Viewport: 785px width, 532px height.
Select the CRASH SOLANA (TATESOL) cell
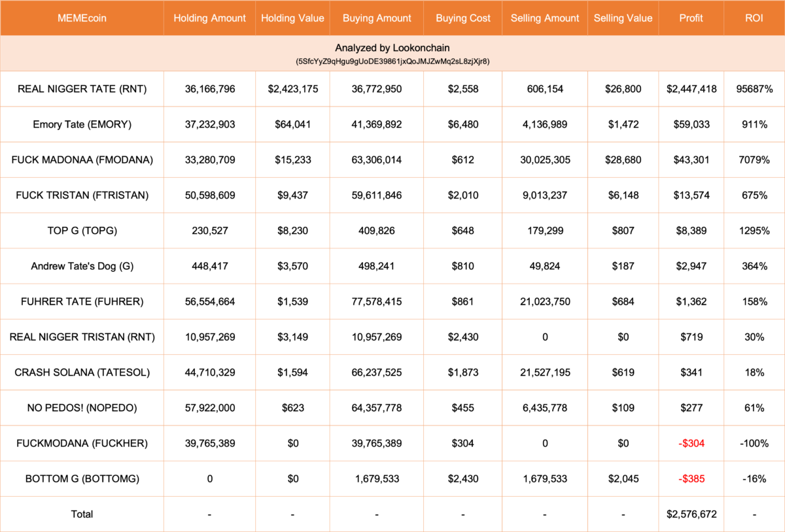click(82, 373)
